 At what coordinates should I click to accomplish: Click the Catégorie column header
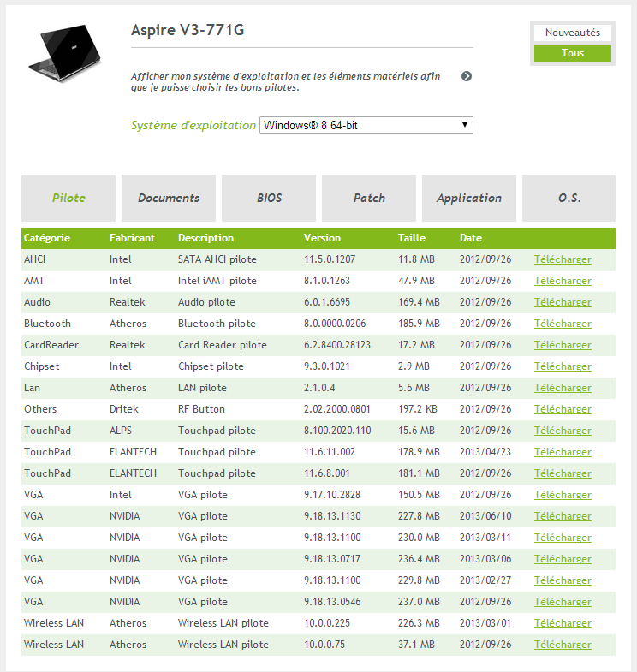click(x=47, y=238)
